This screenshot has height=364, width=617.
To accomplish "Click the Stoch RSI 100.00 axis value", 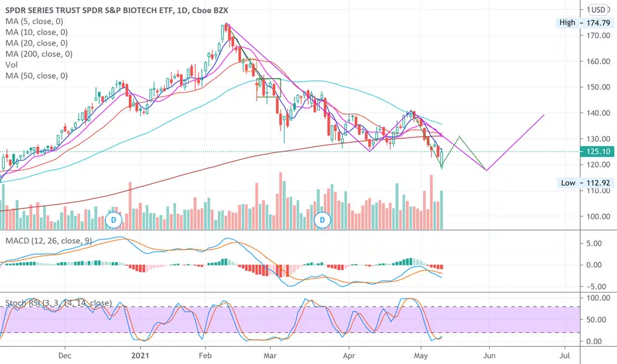I will tap(598, 298).
